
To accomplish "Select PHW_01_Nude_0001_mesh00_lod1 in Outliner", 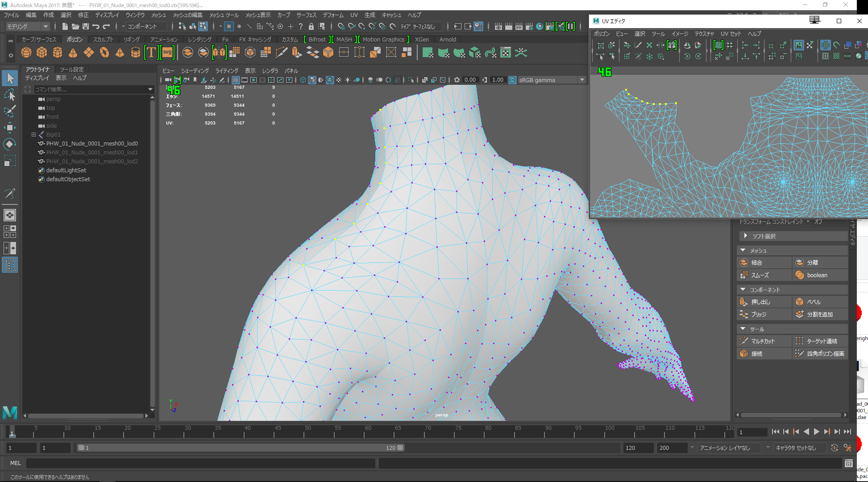I will (x=92, y=152).
